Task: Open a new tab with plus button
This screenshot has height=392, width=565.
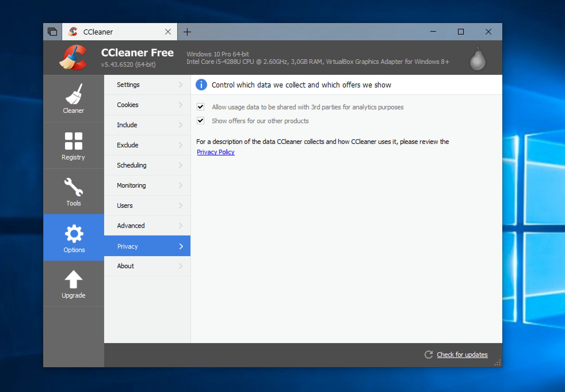Action: (187, 32)
